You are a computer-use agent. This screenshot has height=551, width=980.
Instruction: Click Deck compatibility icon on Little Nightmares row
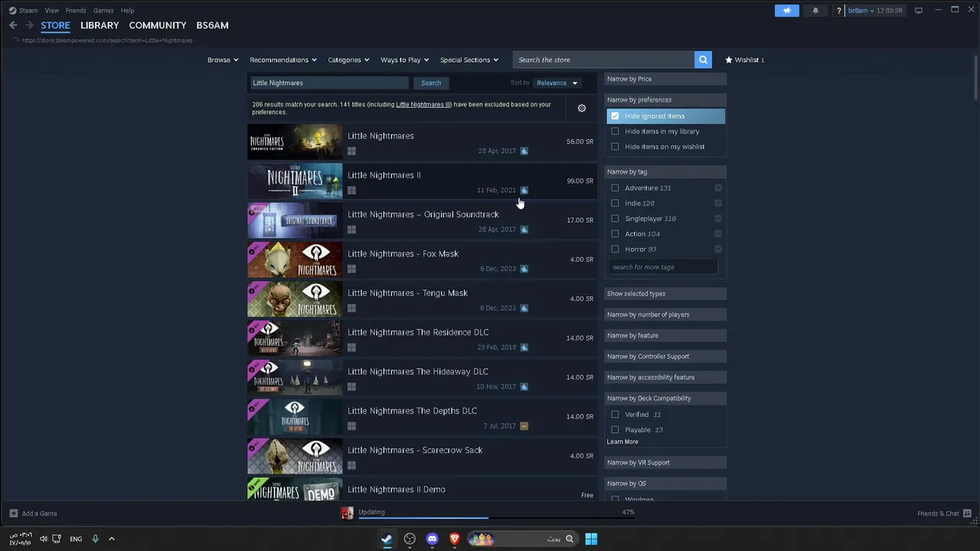pos(524,151)
